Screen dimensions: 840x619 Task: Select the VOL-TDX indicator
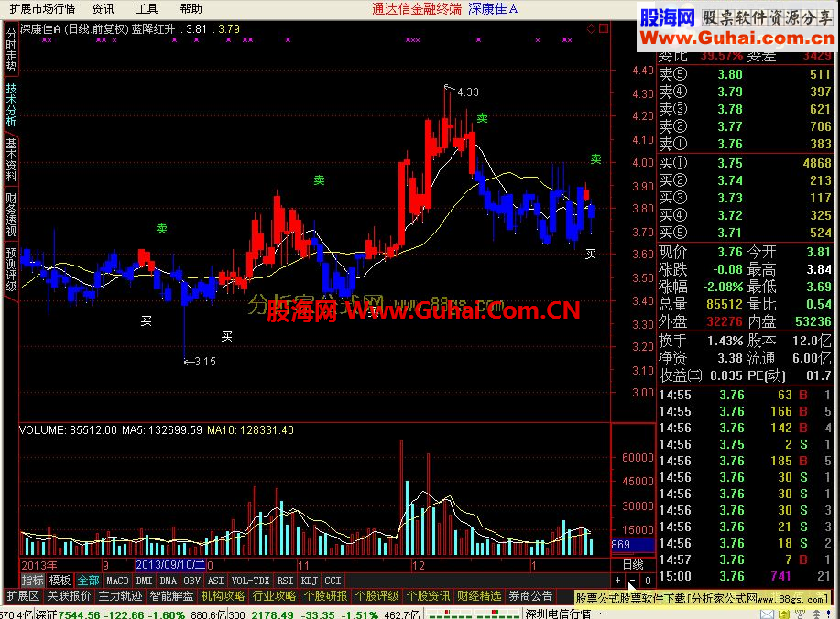pos(250,581)
